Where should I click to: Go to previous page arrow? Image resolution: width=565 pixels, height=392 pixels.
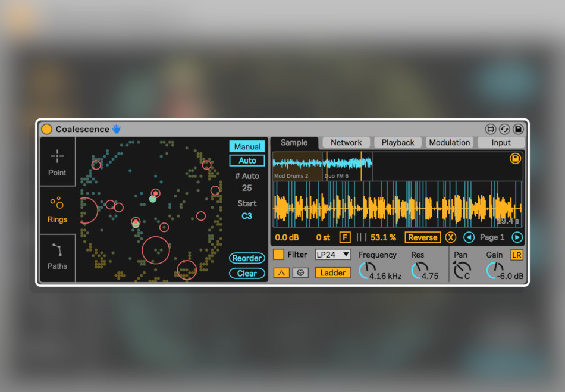(x=469, y=237)
